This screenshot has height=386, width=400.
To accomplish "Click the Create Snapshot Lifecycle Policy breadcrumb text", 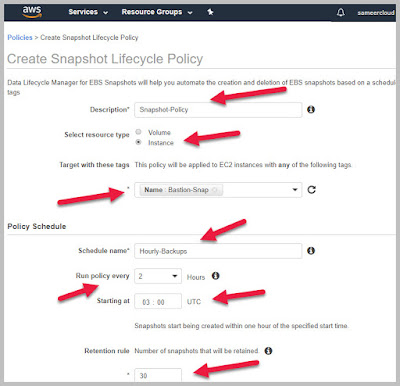I will (x=89, y=37).
